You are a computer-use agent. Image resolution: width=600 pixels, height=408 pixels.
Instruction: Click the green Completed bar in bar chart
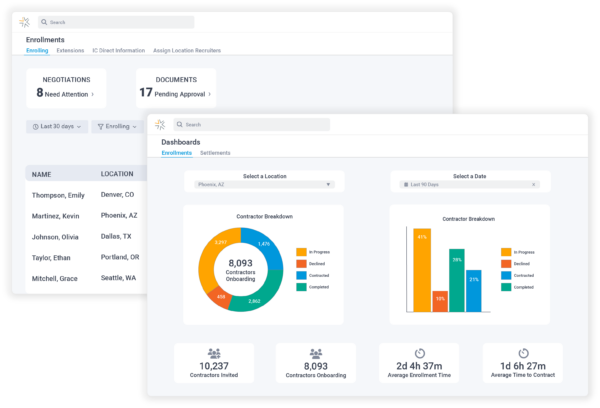[x=456, y=280]
